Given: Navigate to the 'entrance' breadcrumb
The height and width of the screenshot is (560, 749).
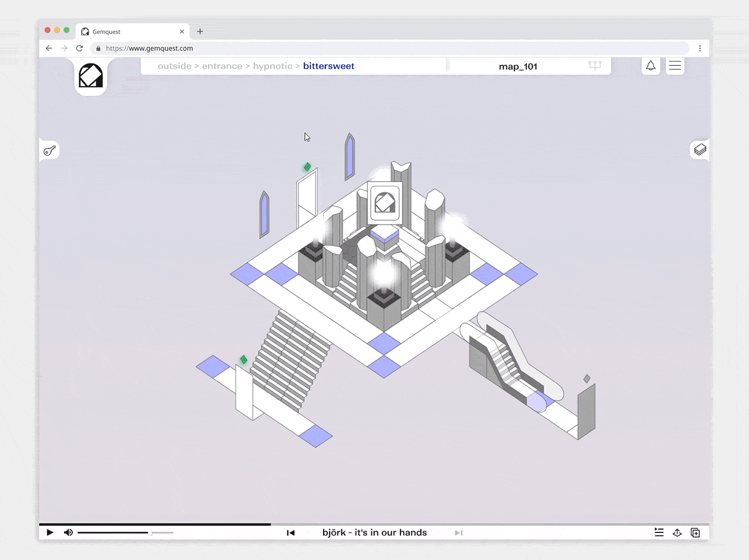Looking at the screenshot, I should pos(222,66).
